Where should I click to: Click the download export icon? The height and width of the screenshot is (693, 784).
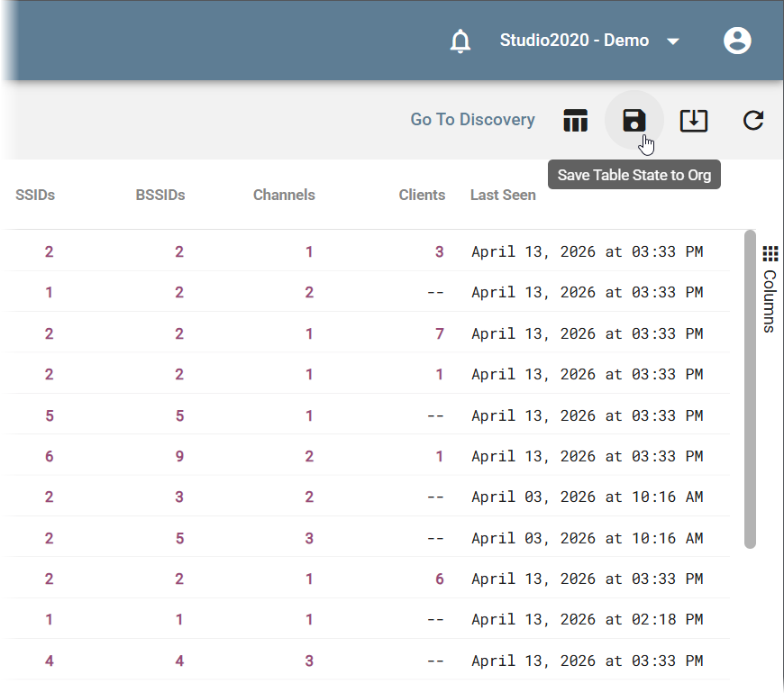pyautogui.click(x=694, y=121)
